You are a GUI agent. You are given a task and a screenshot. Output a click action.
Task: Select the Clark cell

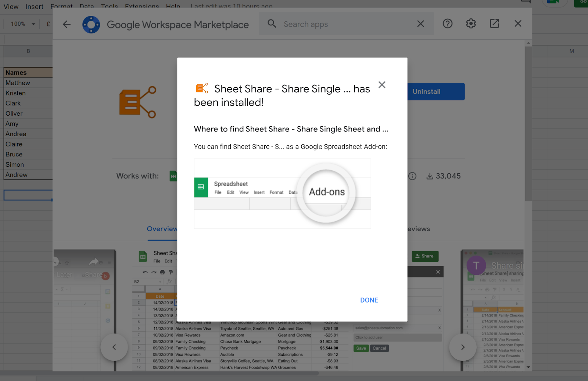tap(28, 104)
